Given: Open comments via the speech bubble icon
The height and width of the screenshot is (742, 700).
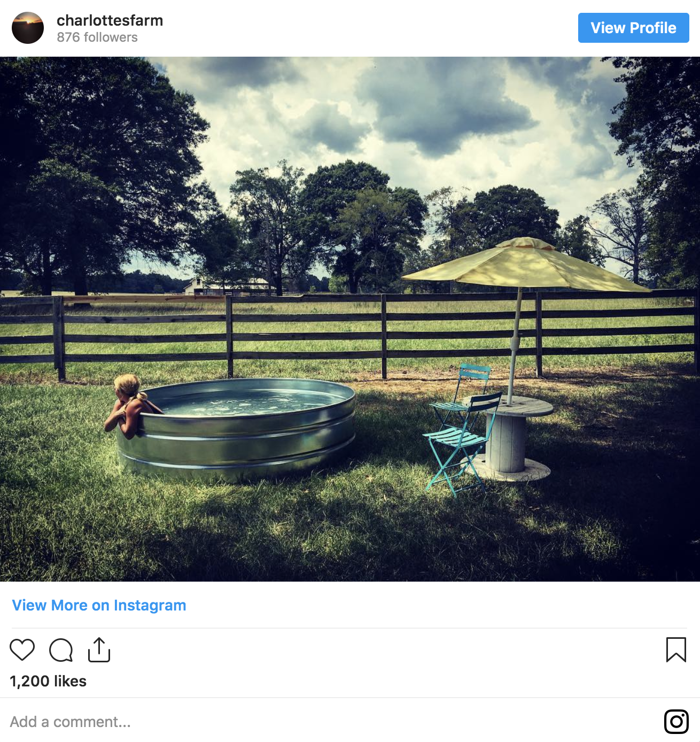Looking at the screenshot, I should coord(61,650).
